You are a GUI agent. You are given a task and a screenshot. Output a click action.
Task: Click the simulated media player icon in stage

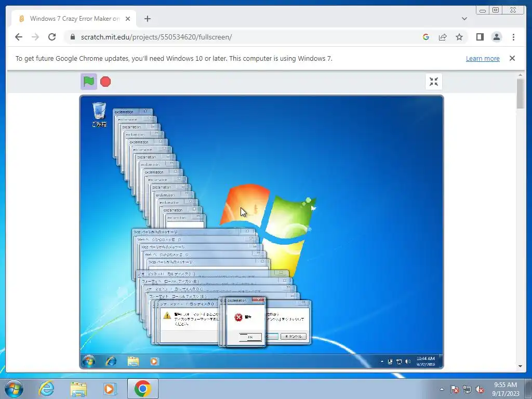(154, 362)
